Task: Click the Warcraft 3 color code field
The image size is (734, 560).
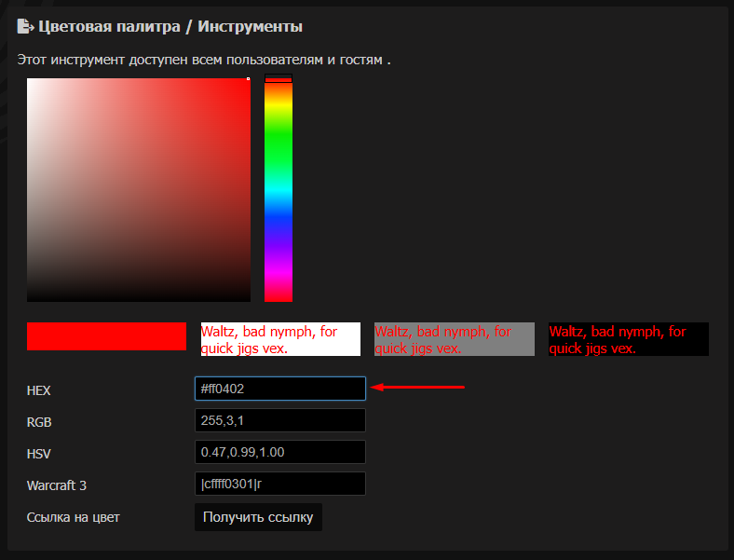Action: pyautogui.click(x=280, y=484)
